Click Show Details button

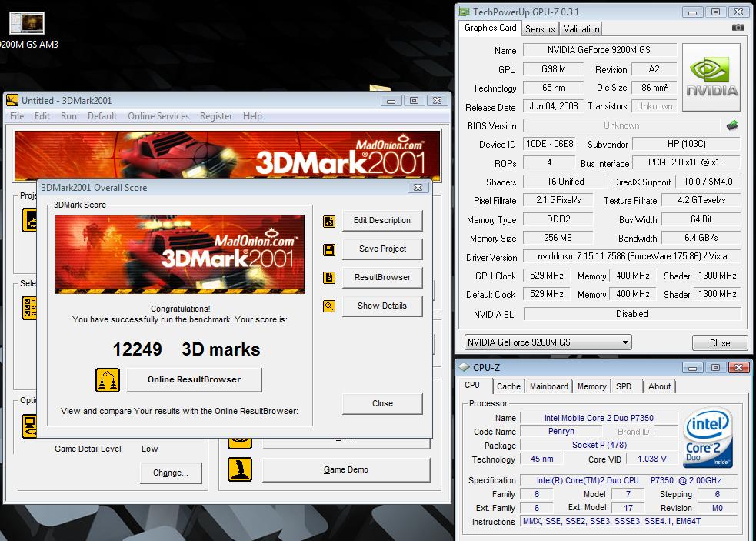click(382, 306)
